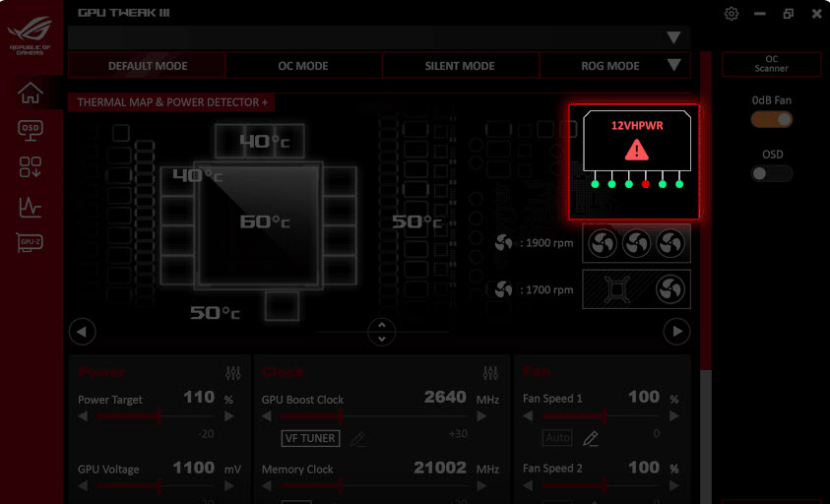Increase Fan Speed 1 with right arrow
The width and height of the screenshot is (830, 504).
(x=673, y=416)
